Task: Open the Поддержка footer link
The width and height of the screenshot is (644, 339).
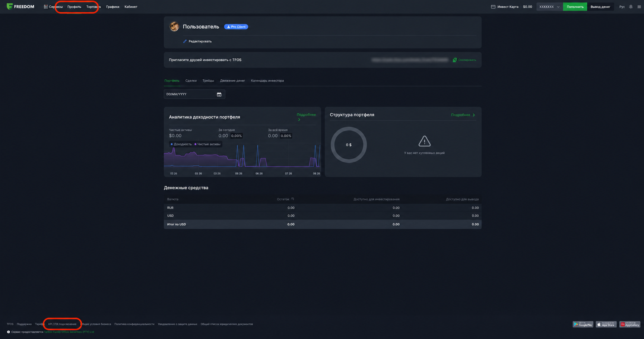Action: (x=24, y=324)
